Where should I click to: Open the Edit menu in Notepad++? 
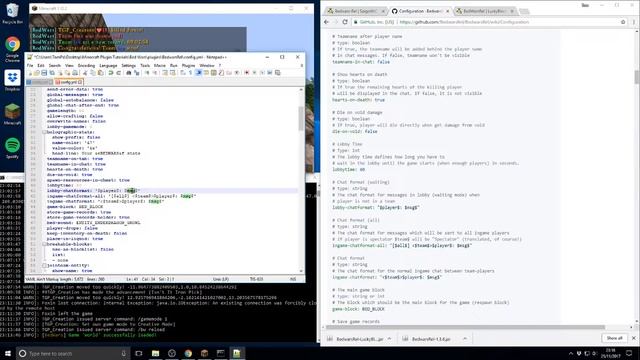41,65
